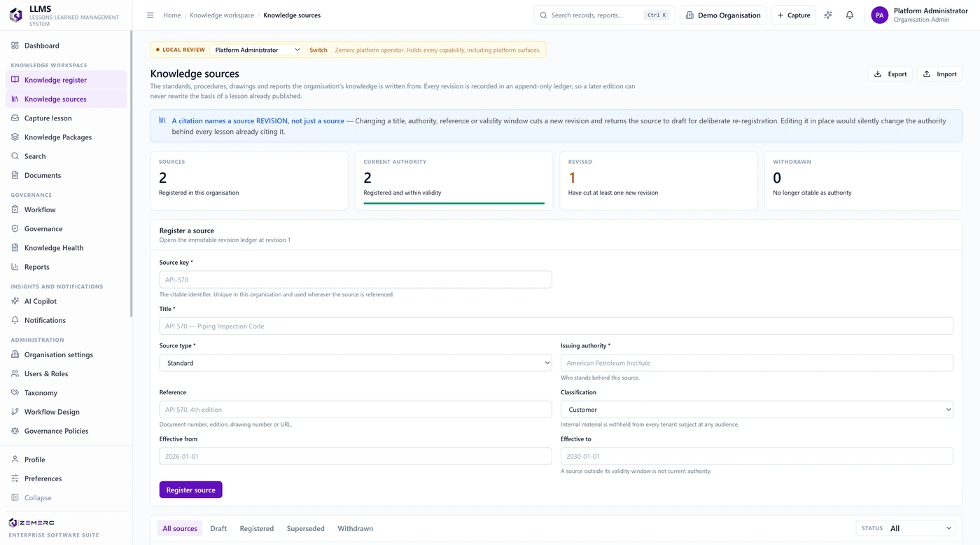Viewport: 980px width, 545px height.
Task: Click the Issuing authority input field
Action: pos(757,363)
